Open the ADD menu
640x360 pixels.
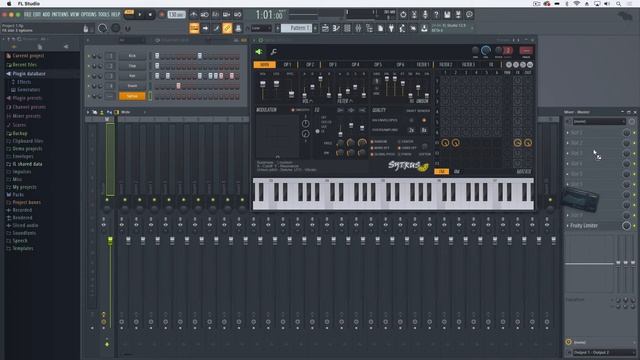coord(46,14)
